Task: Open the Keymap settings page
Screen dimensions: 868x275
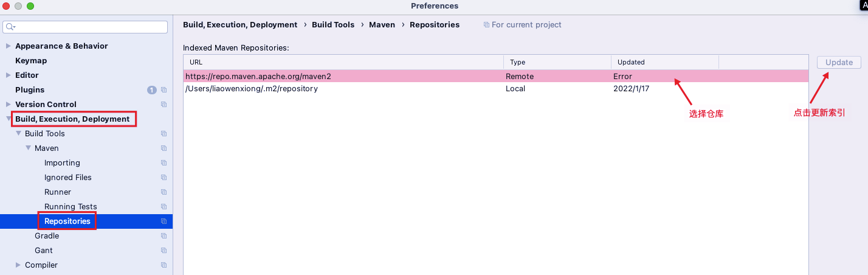Action: tap(31, 61)
